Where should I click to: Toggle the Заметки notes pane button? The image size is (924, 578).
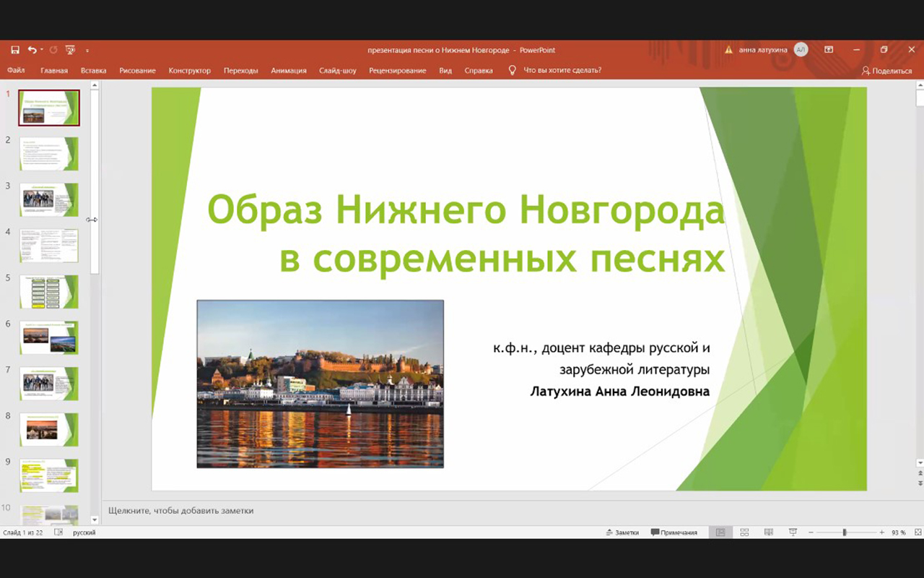click(x=622, y=532)
